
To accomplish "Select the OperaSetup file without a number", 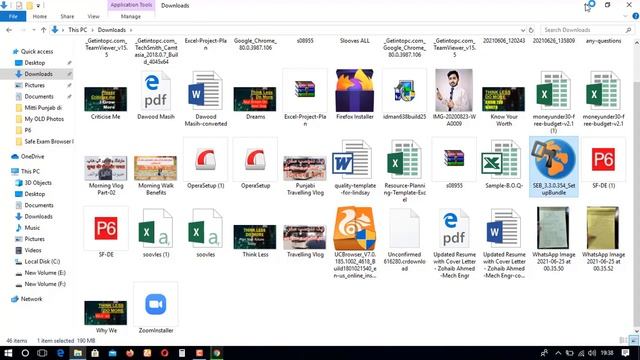I will [255, 160].
